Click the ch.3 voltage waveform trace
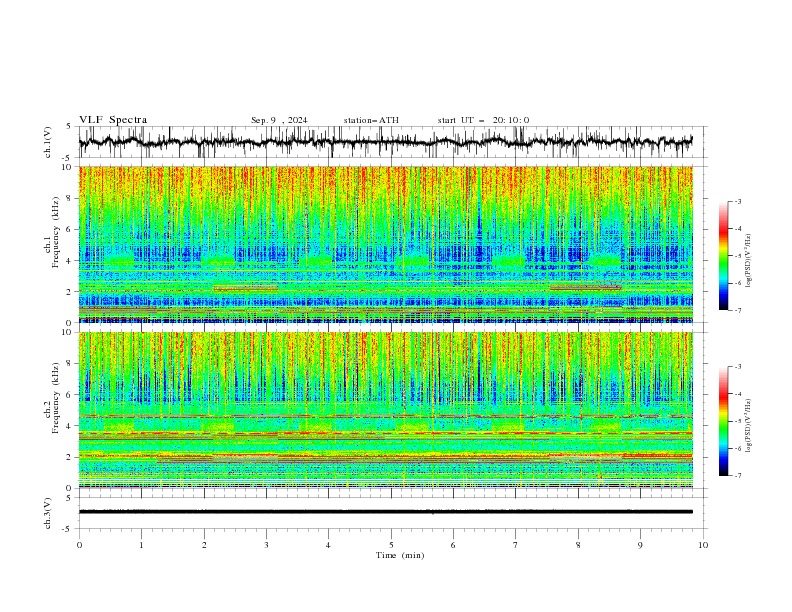The height and width of the screenshot is (612, 792). pos(386,512)
